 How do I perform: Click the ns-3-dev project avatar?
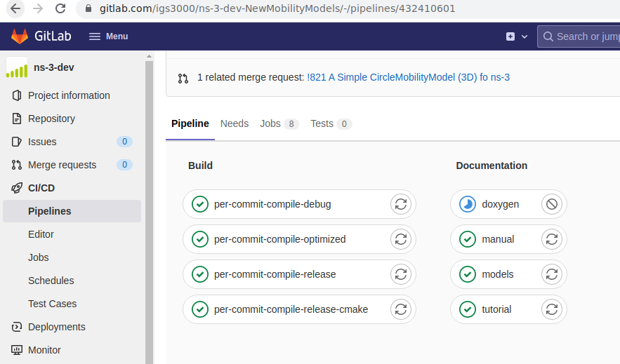click(x=17, y=67)
